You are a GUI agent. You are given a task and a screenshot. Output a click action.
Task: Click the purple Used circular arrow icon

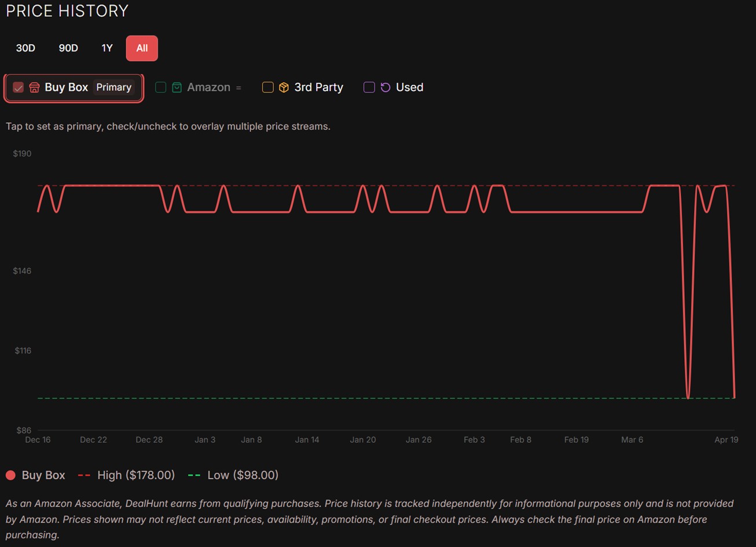385,87
